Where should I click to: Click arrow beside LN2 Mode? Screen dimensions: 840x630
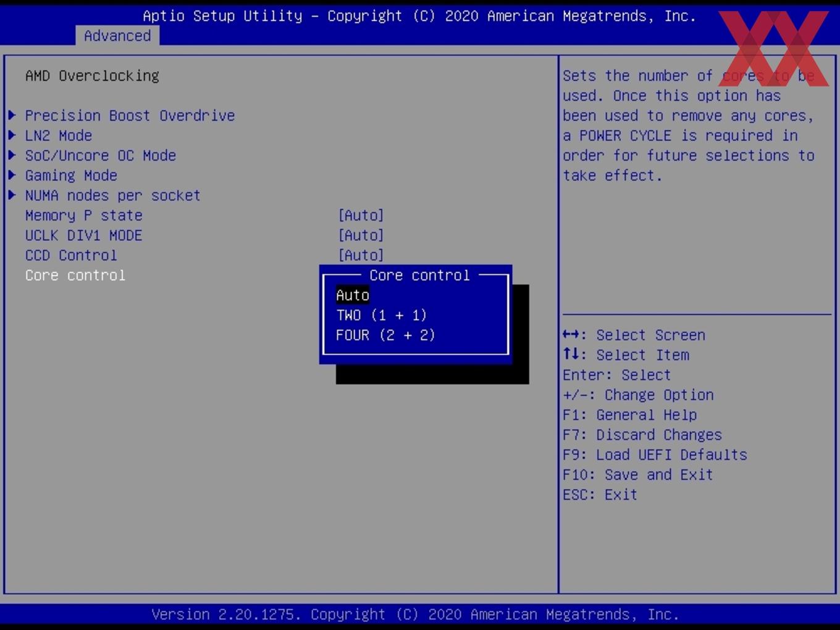coord(12,135)
